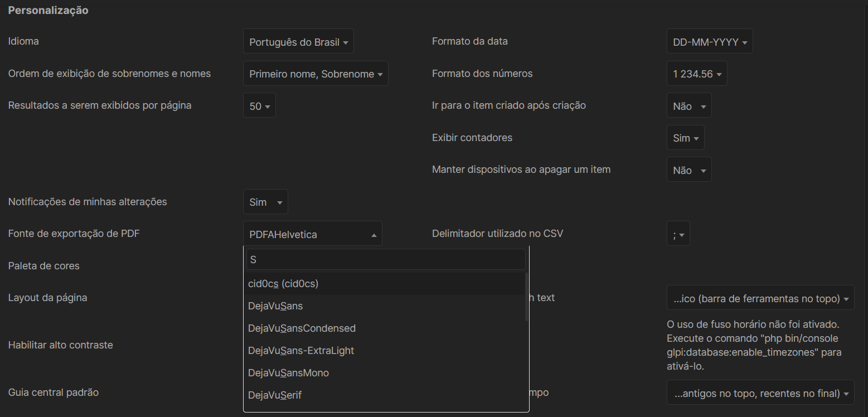Open the "Exibir contadores" dropdown
The width and height of the screenshot is (868, 417).
tap(685, 137)
